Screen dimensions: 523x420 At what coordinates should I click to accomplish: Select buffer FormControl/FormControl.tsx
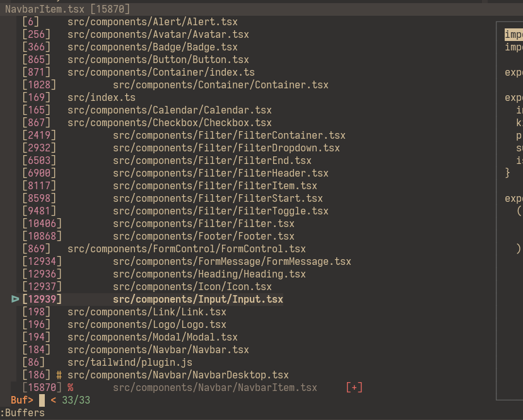[x=187, y=249]
